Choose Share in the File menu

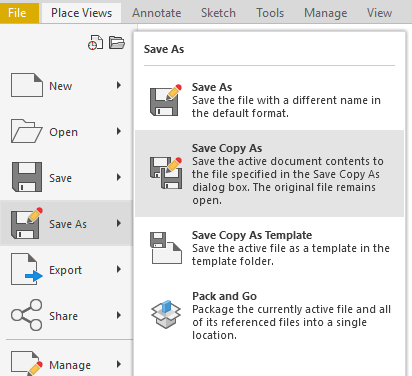[x=66, y=315]
